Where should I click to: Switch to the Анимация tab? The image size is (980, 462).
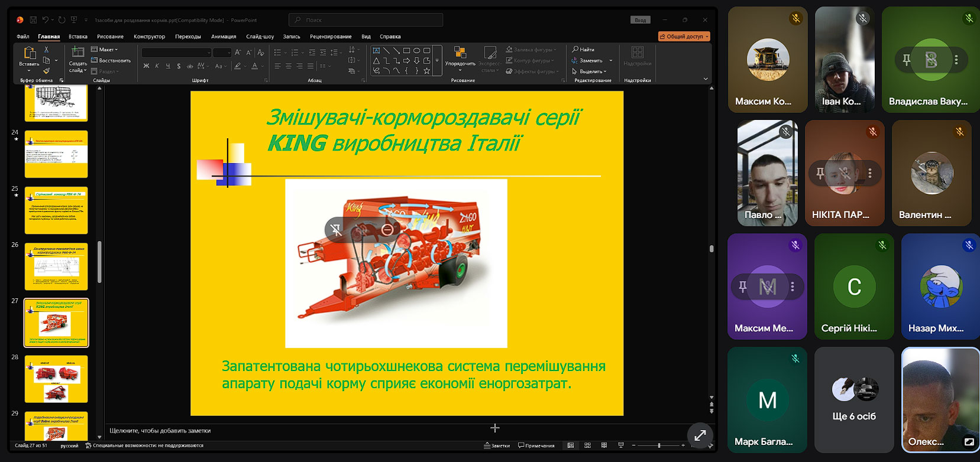coord(224,37)
